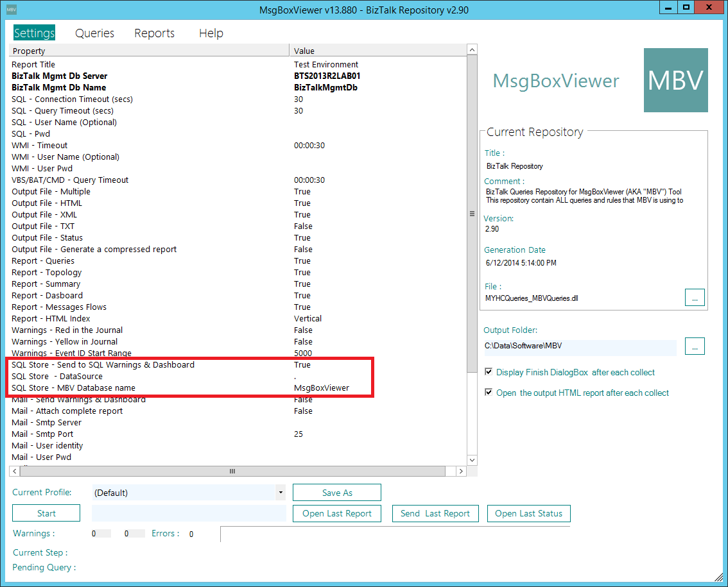Select Report - Messages Flows row
Screen dimensions: 728x587
click(x=238, y=307)
